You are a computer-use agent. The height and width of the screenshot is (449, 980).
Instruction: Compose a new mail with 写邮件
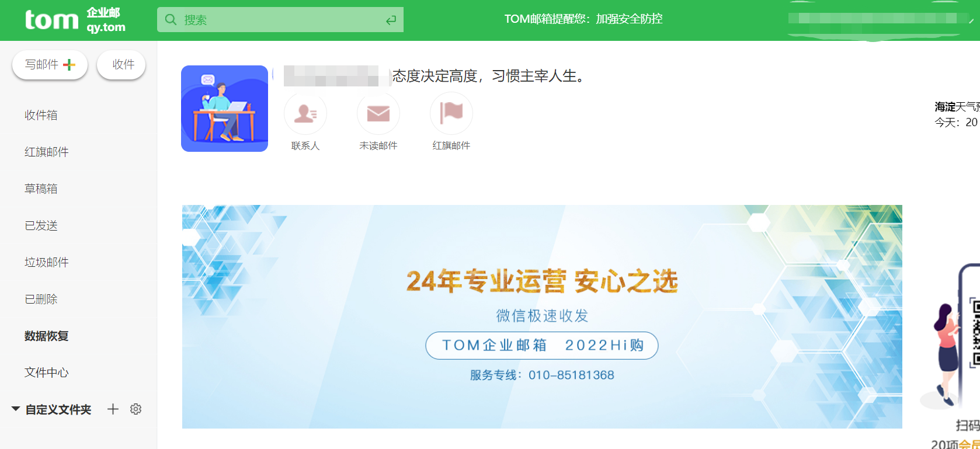pos(50,64)
